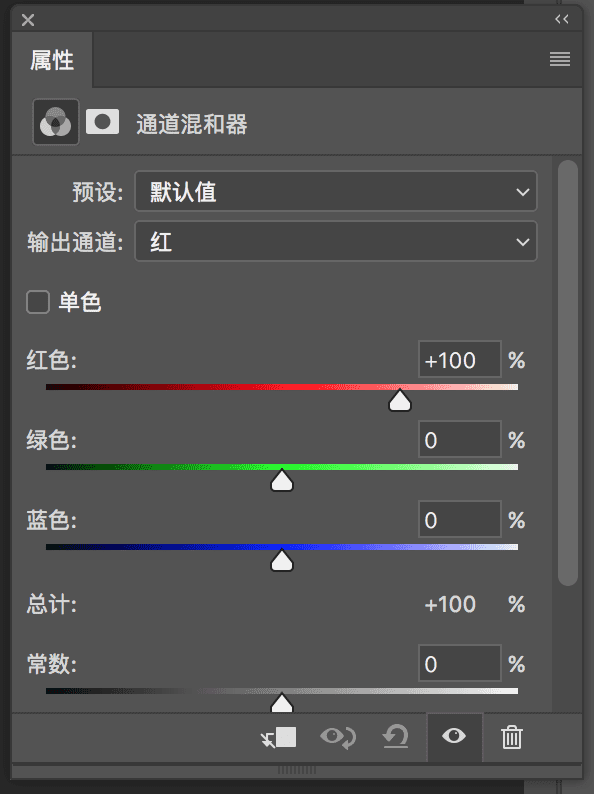Reset adjustment to defaults icon
594x794 pixels.
pos(395,737)
